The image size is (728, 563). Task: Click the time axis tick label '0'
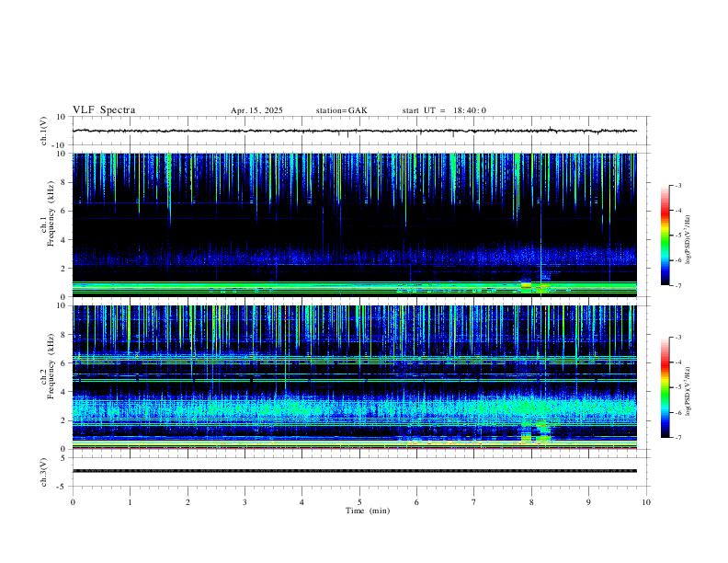[x=73, y=502]
